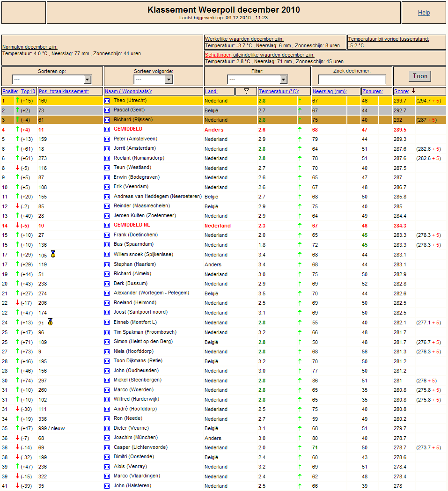Viewport: 448px width, 491px height.
Task: Click the blue info icon beside Niels (Hoofddorp)
Action: 107,352
